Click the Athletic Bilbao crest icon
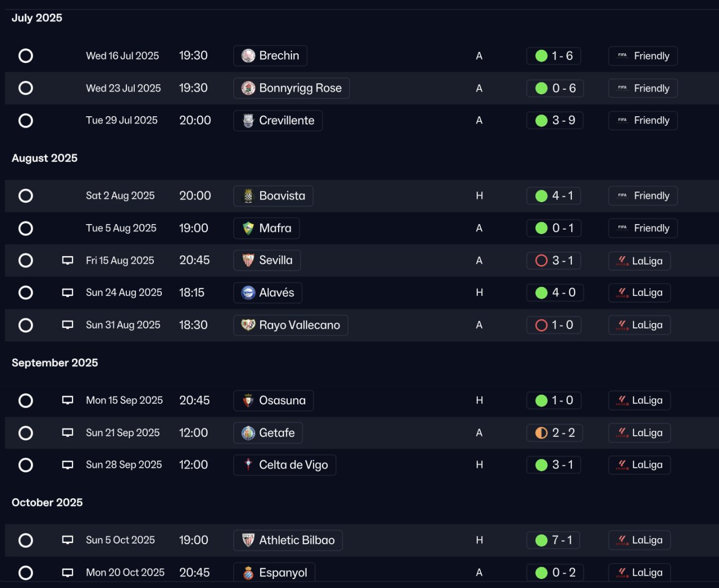719x588 pixels. coord(248,540)
